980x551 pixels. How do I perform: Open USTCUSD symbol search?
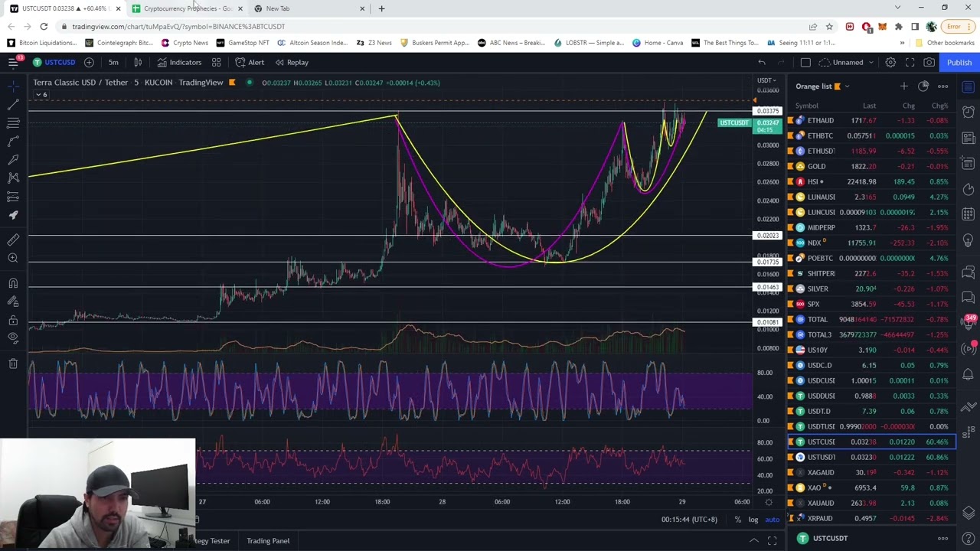tap(54, 62)
